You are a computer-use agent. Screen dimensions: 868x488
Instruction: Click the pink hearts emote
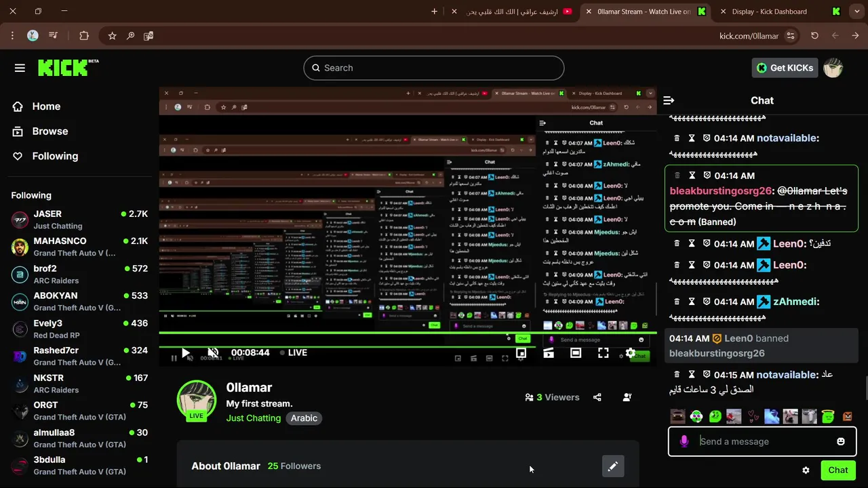tap(753, 416)
